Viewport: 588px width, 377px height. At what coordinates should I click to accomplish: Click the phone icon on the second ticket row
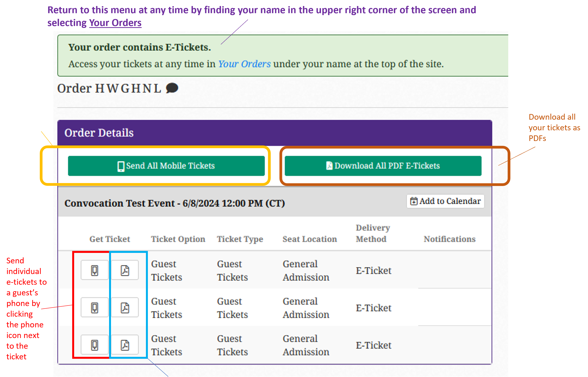tap(94, 307)
